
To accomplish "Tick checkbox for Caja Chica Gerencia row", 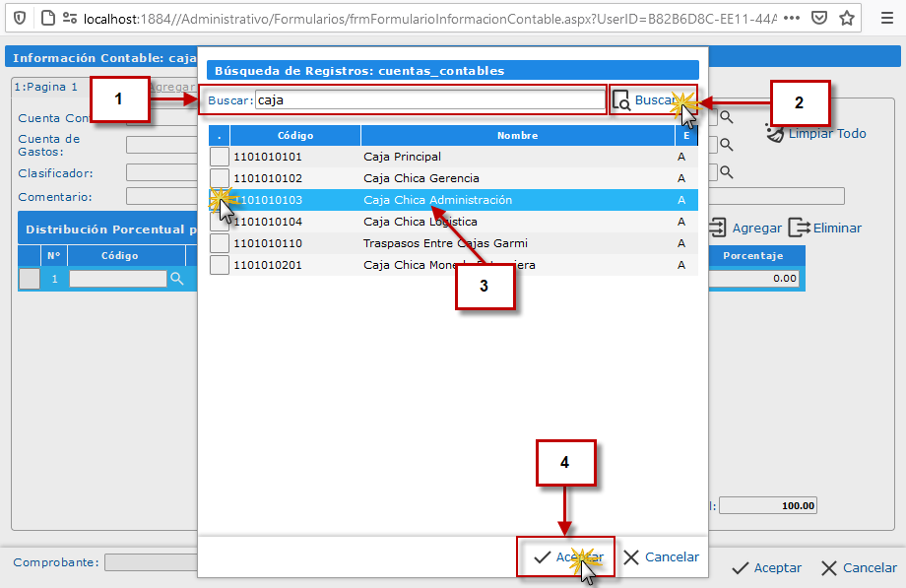I will (219, 178).
